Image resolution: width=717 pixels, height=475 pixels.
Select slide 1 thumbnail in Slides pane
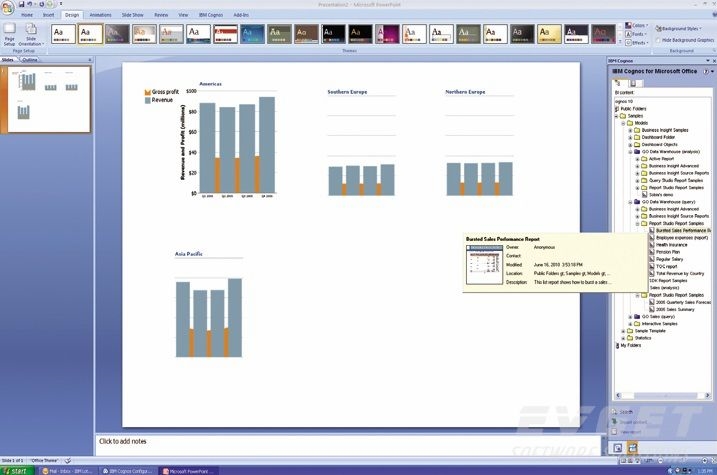click(x=49, y=99)
